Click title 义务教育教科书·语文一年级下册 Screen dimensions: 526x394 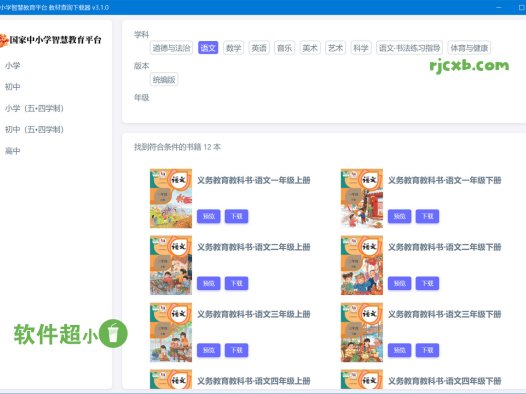444,180
